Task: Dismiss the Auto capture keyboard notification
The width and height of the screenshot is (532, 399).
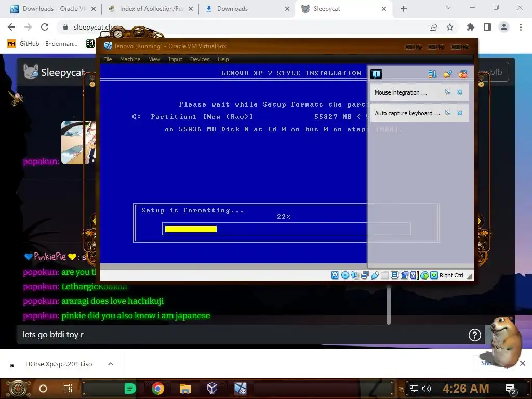Action: [460, 113]
